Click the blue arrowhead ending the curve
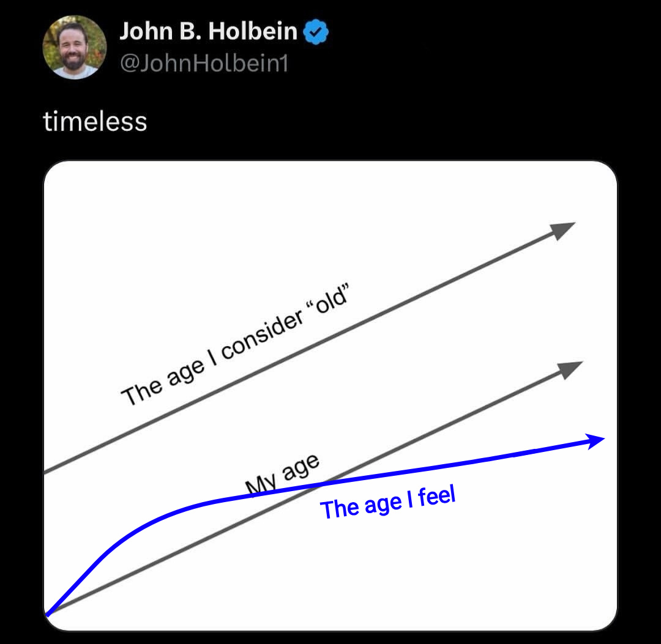The image size is (661, 644). point(597,440)
